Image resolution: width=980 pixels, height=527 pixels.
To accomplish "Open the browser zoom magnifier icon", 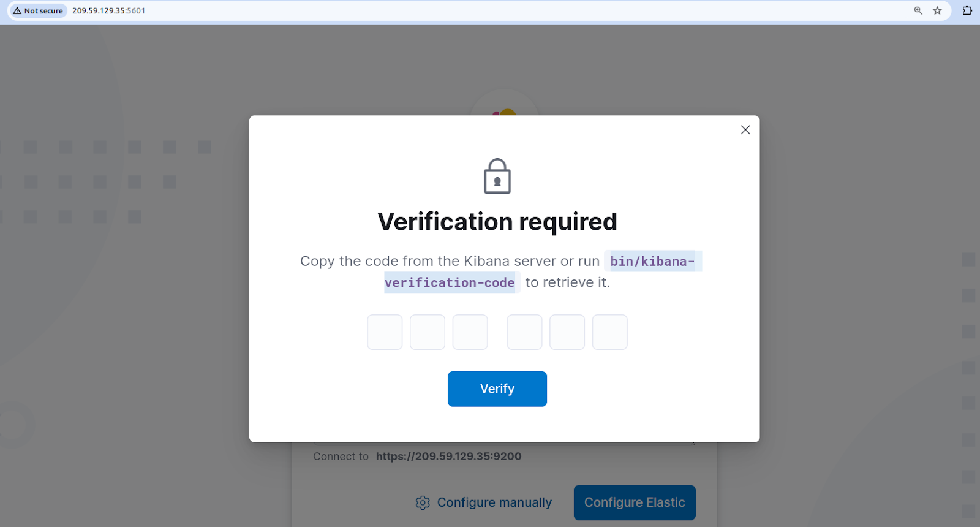I will pyautogui.click(x=918, y=10).
